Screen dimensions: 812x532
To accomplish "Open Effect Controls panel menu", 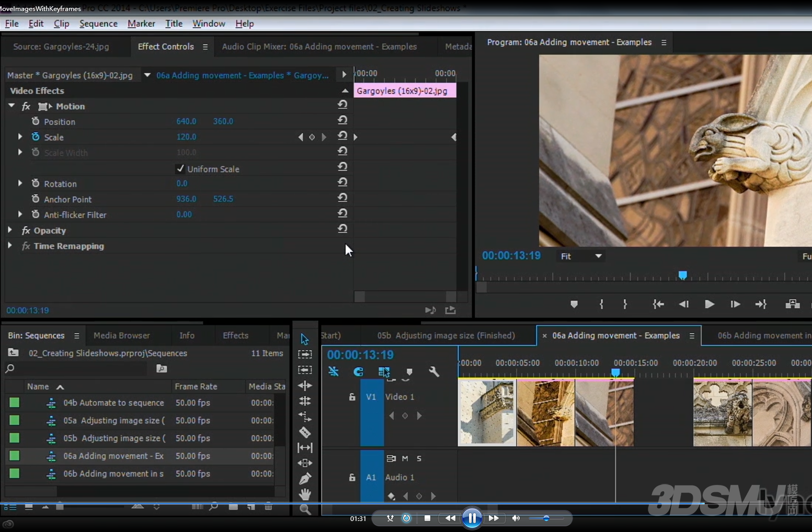I will point(205,47).
